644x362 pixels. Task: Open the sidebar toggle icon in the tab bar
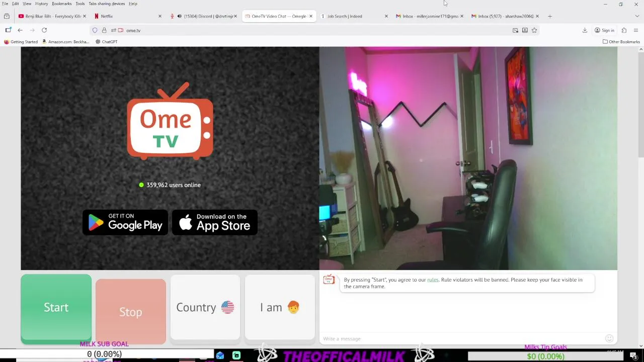(7, 16)
